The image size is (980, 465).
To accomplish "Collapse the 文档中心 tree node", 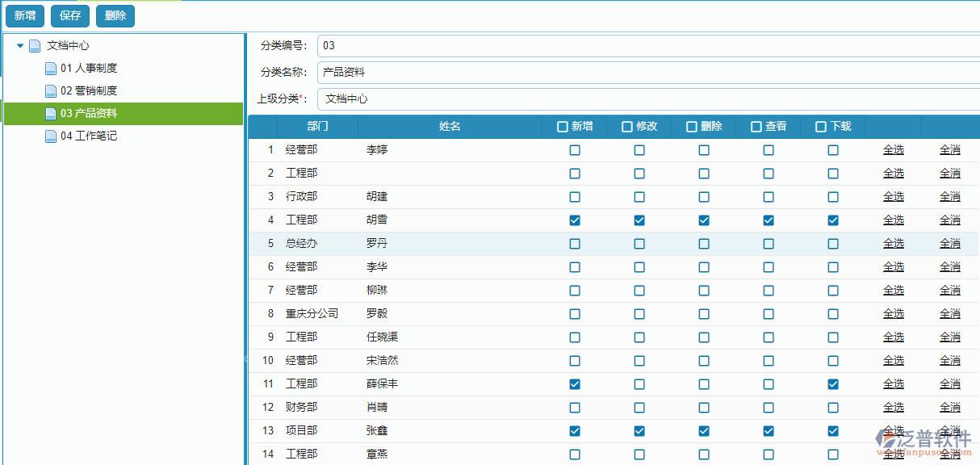I will (20, 45).
